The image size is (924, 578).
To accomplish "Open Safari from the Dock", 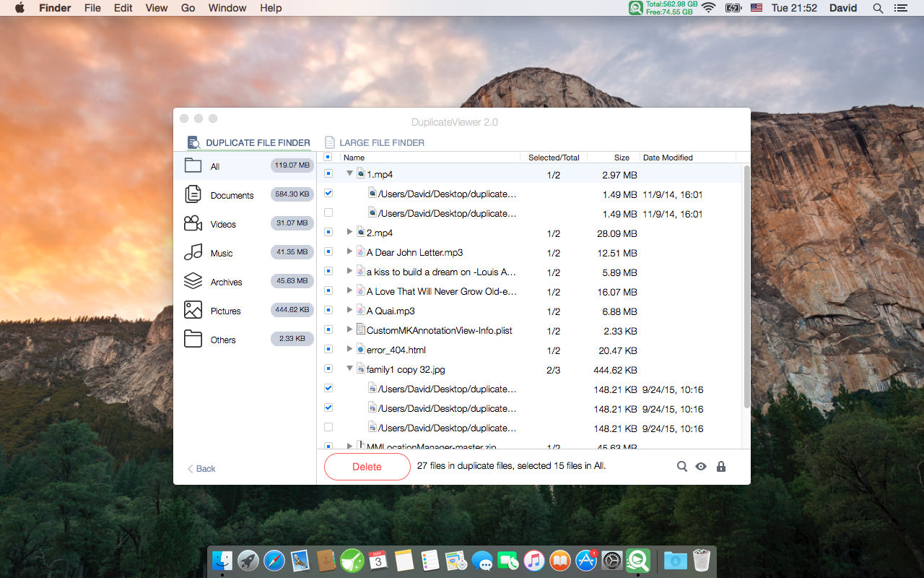I will pos(274,561).
